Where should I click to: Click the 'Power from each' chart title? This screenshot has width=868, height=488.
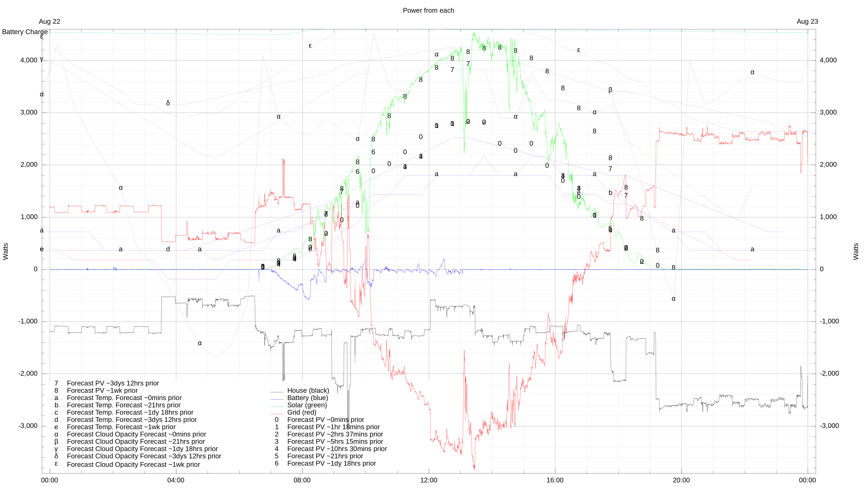[428, 11]
